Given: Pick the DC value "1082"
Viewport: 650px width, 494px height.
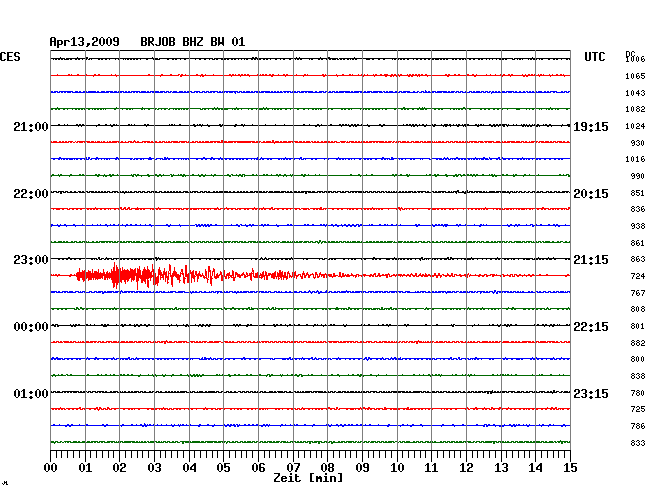Looking at the screenshot, I should click(635, 109).
